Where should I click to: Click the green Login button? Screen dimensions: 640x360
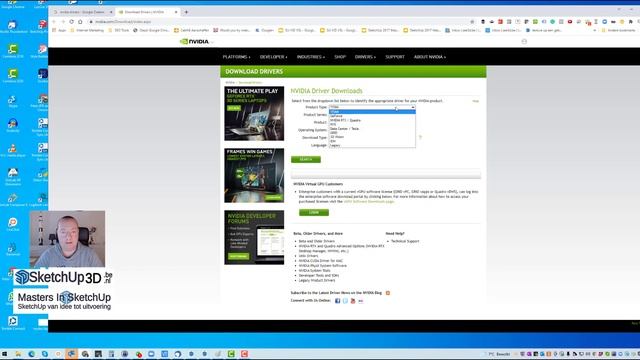pyautogui.click(x=313, y=212)
